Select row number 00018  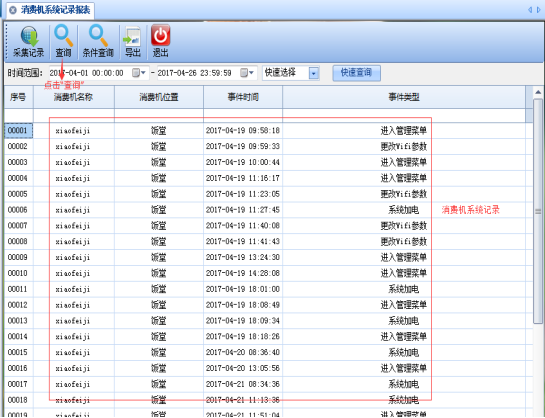coord(17,400)
